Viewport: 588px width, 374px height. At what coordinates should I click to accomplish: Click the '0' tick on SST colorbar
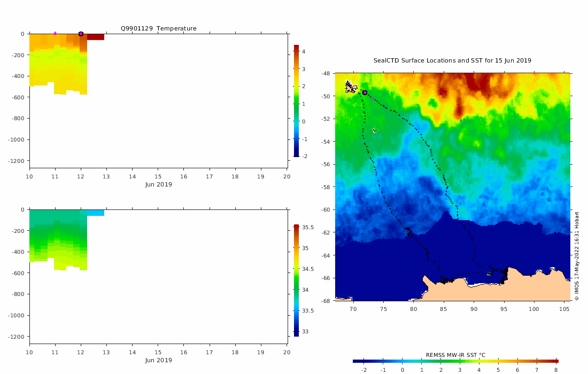pyautogui.click(x=403, y=370)
